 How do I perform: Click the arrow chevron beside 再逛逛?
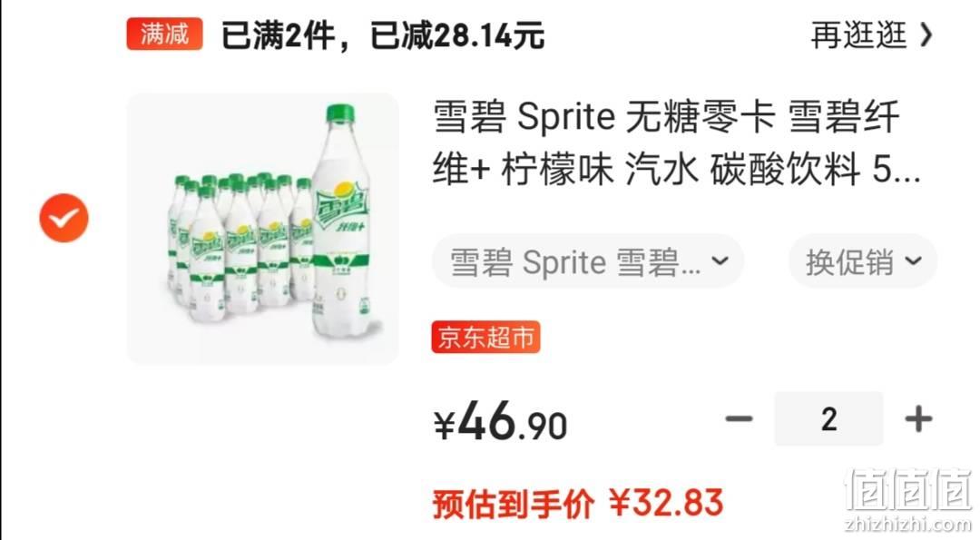point(926,35)
